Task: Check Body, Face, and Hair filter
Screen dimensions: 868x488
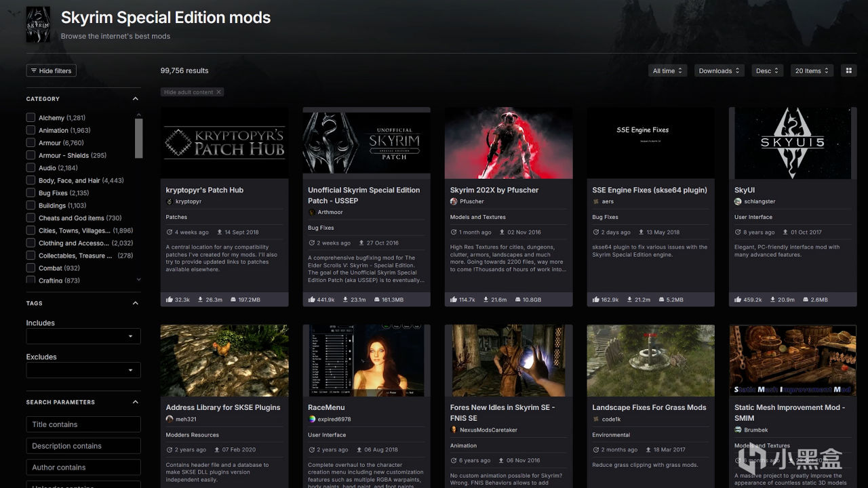Action: (31, 180)
